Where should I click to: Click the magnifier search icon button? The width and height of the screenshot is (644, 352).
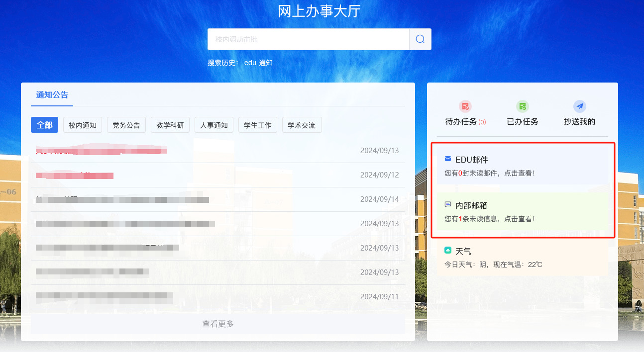(x=420, y=39)
